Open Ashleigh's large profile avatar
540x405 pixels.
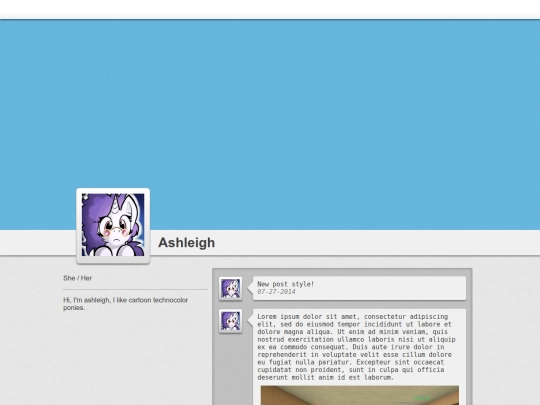coord(113,226)
